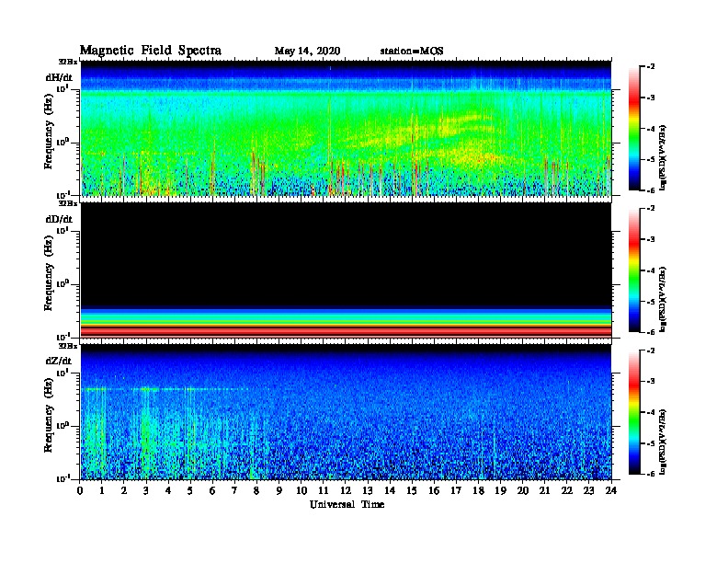Click hour tick label "17" on the time axis
Viewport: 728px width, 563px height.
coord(456,491)
